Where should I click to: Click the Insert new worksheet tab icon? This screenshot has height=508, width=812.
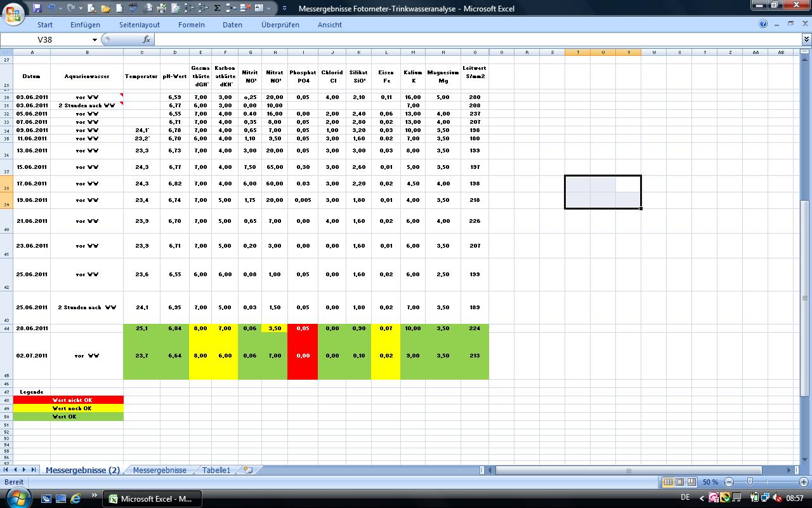(248, 470)
